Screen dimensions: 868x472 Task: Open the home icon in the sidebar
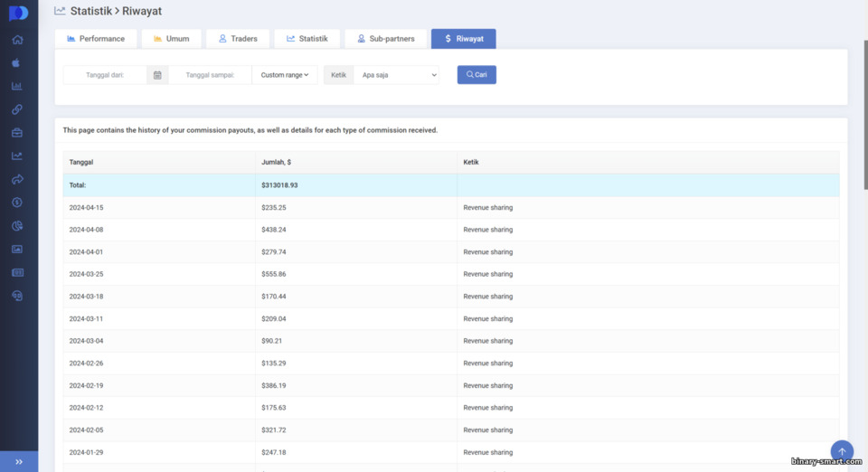[17, 39]
